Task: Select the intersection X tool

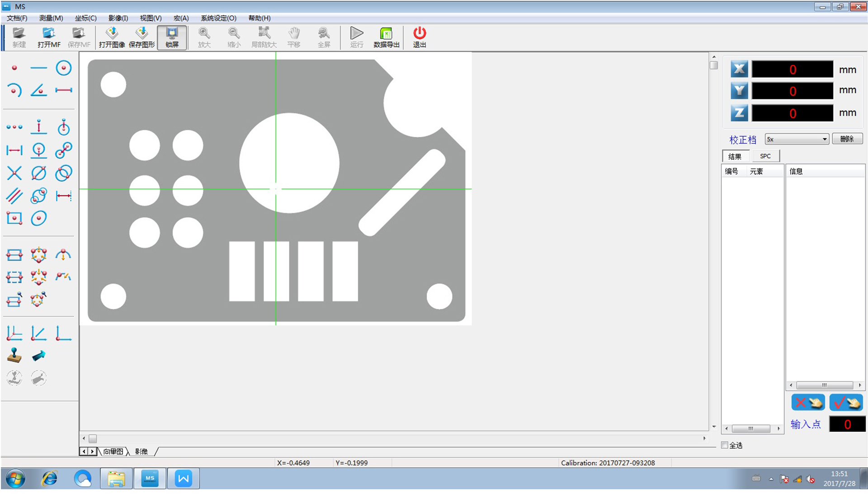Action: pos(14,173)
